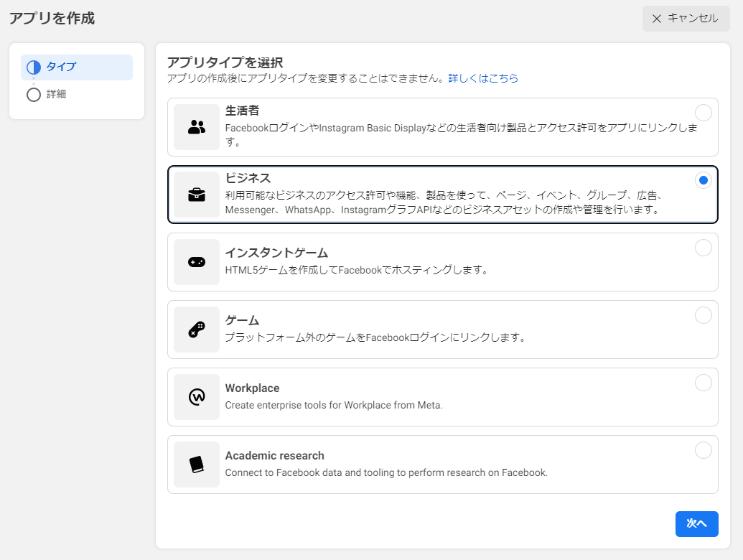Select the Workplace radio button

[703, 383]
